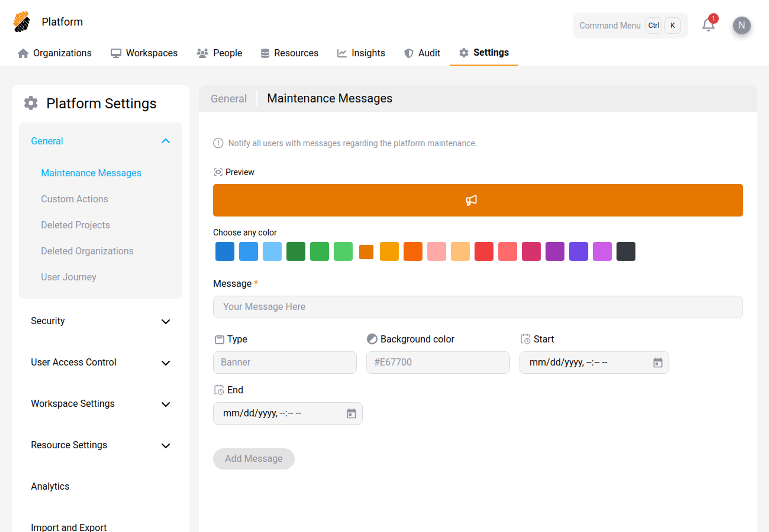Open calendar picker in End field
Viewport: 769px width, 532px height.
pos(351,413)
